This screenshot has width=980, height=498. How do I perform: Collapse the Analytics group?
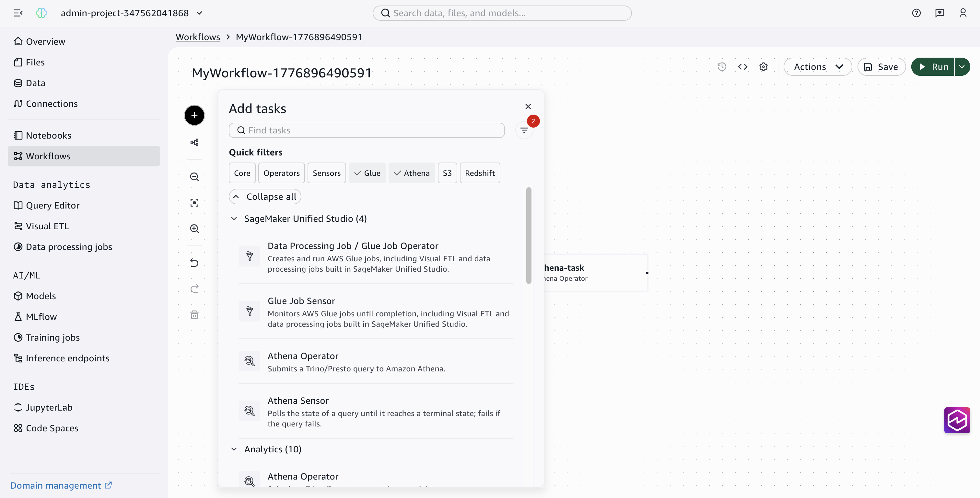pyautogui.click(x=234, y=449)
